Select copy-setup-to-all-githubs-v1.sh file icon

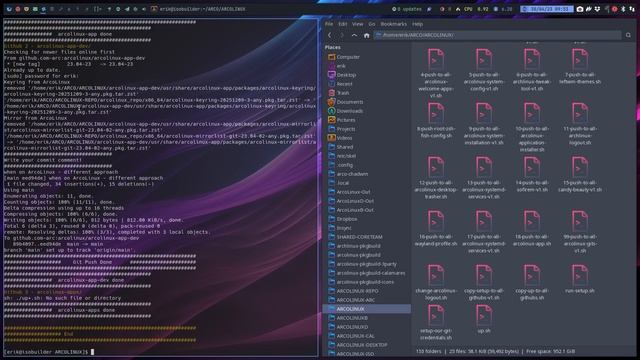[484, 275]
